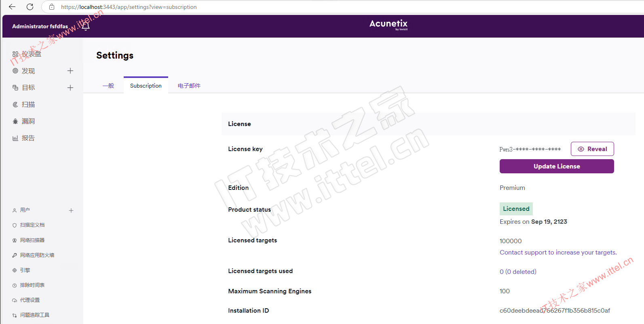
Task: Click the browser back arrow
Action: [x=12, y=7]
